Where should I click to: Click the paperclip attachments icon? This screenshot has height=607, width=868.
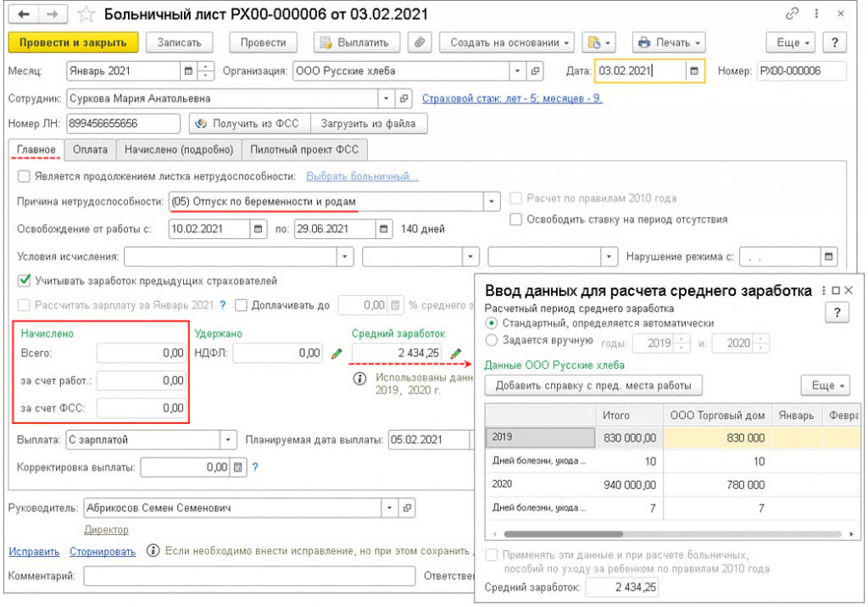(420, 42)
